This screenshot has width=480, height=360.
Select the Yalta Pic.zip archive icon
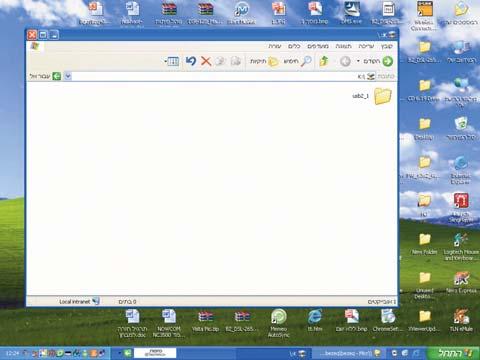(x=205, y=321)
